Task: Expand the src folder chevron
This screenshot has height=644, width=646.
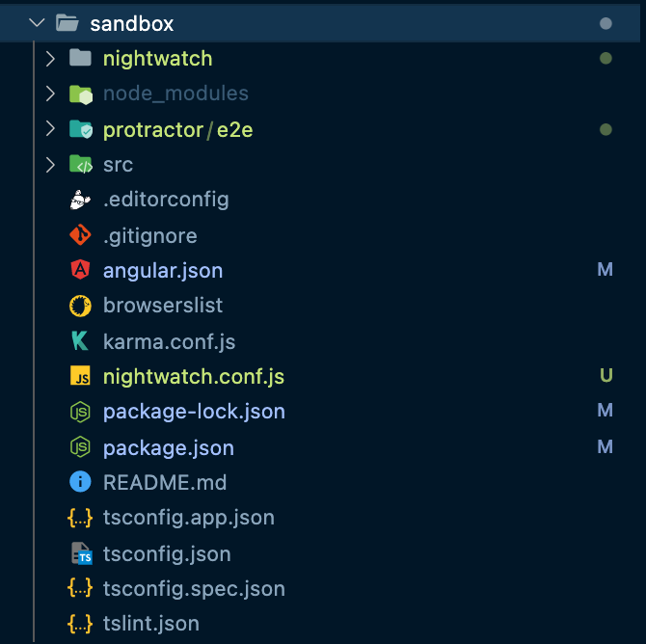Action: (x=50, y=165)
